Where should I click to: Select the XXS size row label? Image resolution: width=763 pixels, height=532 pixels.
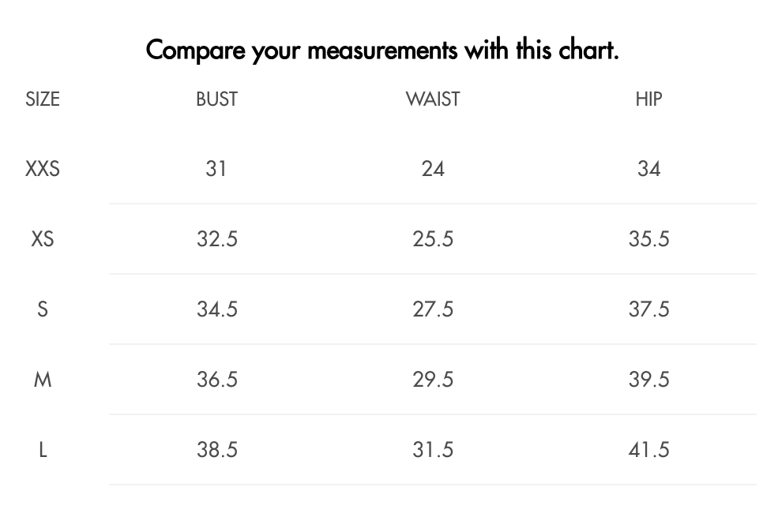click(x=43, y=169)
